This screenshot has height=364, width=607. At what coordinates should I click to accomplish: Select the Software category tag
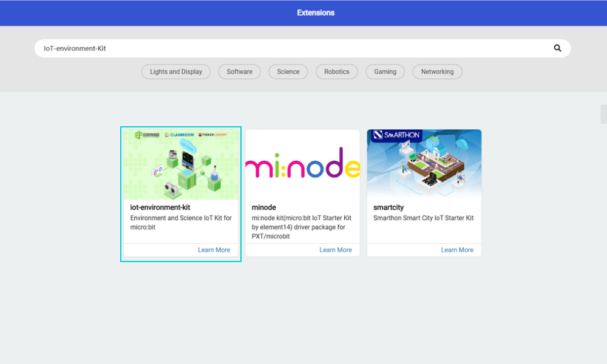(239, 72)
